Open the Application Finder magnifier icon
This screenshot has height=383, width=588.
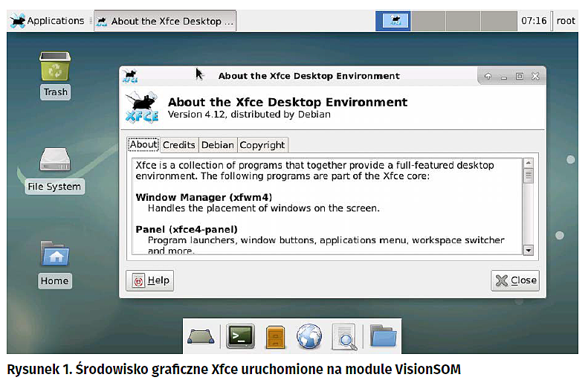344,337
